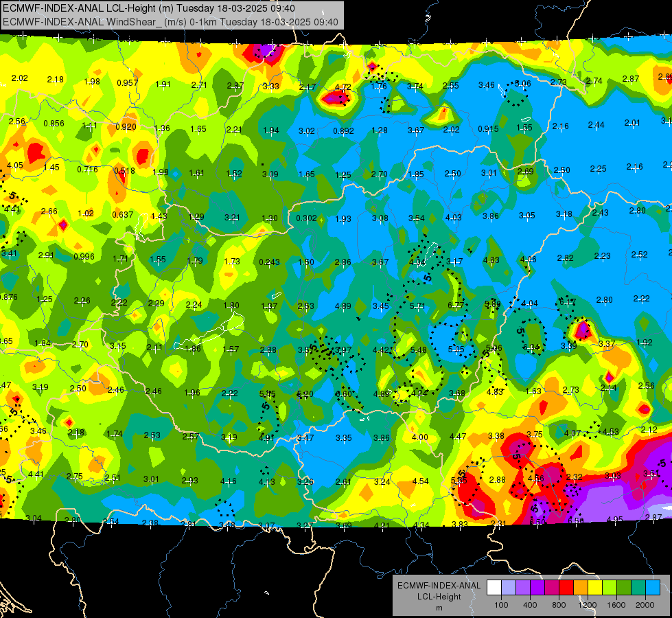Click the legend LCL-Height label
The image size is (672, 618).
click(x=439, y=597)
